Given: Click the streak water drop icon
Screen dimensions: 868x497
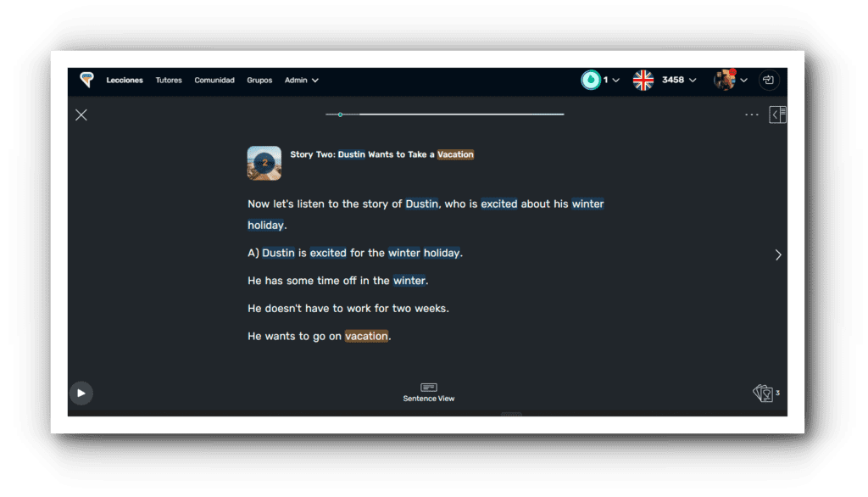Looking at the screenshot, I should (x=590, y=80).
